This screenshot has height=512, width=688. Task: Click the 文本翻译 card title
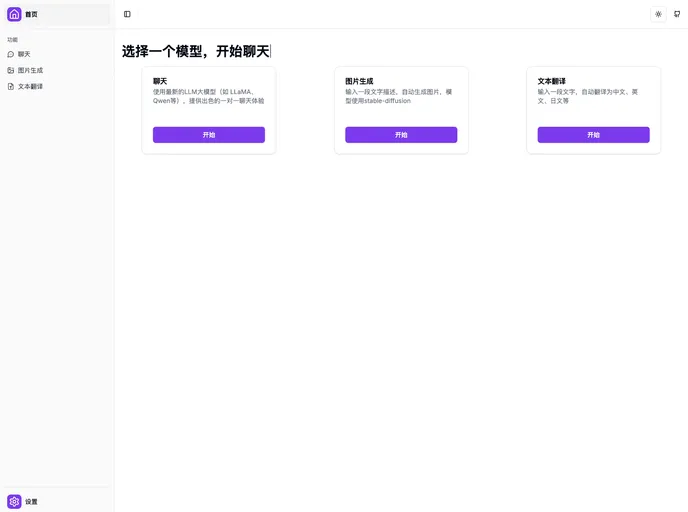tap(552, 81)
